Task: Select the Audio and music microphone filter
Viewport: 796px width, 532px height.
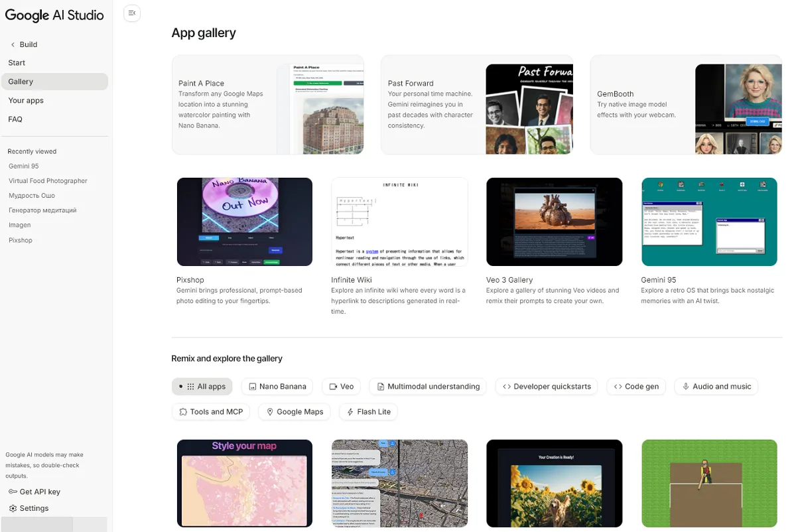Action: [x=716, y=386]
